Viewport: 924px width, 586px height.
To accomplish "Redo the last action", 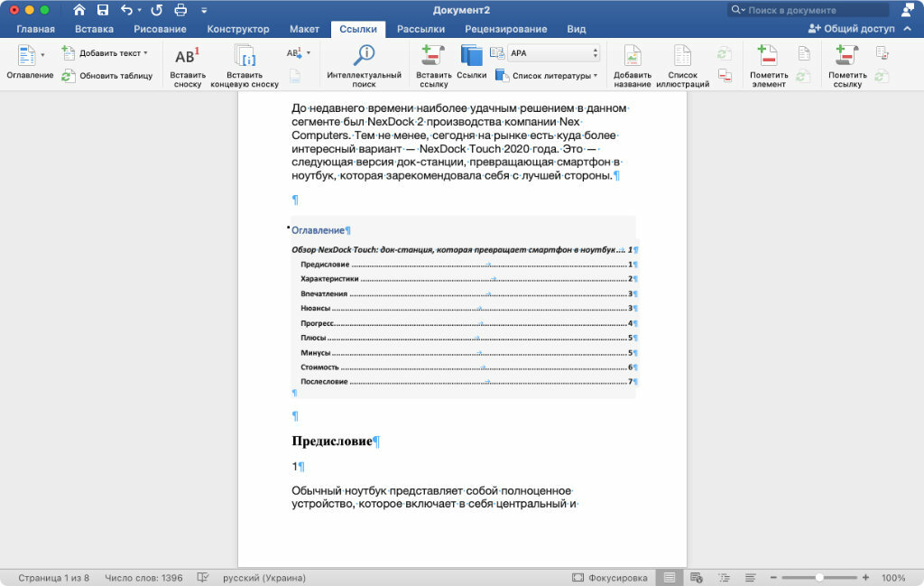I will click(156, 10).
